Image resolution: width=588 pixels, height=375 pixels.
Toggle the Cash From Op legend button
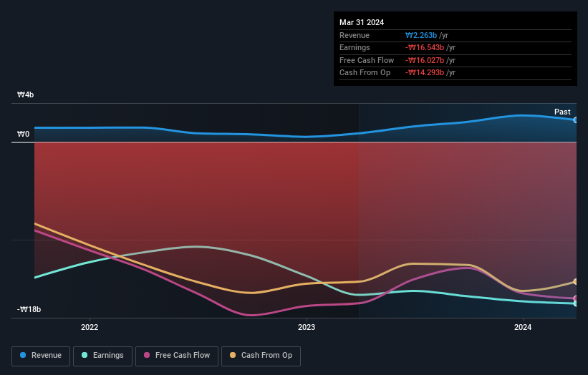click(x=261, y=356)
